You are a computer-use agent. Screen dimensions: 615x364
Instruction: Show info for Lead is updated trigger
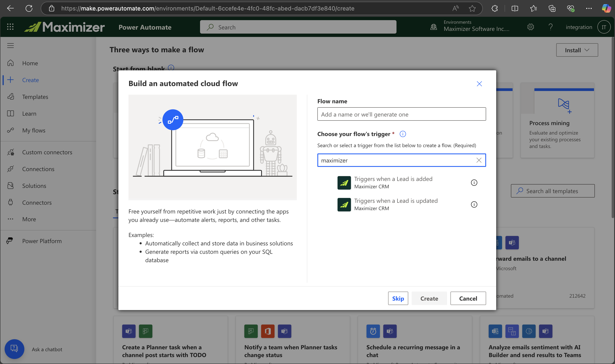point(474,204)
